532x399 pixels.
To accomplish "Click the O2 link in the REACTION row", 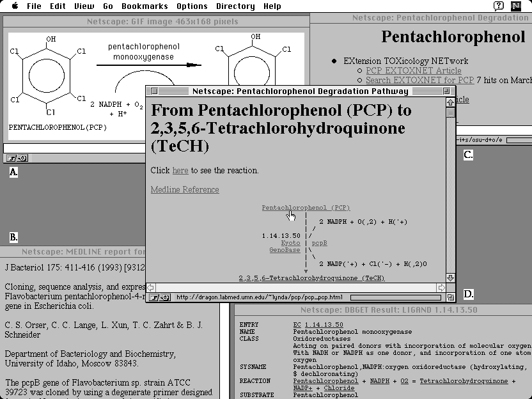I will click(x=404, y=381).
